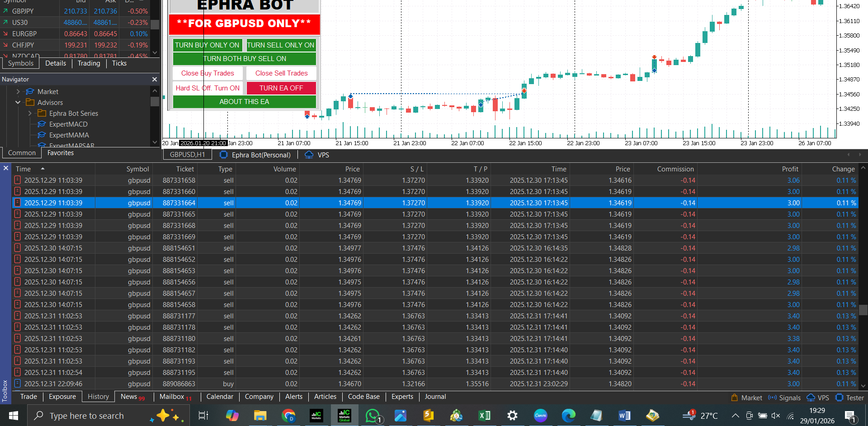This screenshot has width=868, height=426.
Task: Open Microsoft Edge from the taskbar
Action: coord(568,415)
